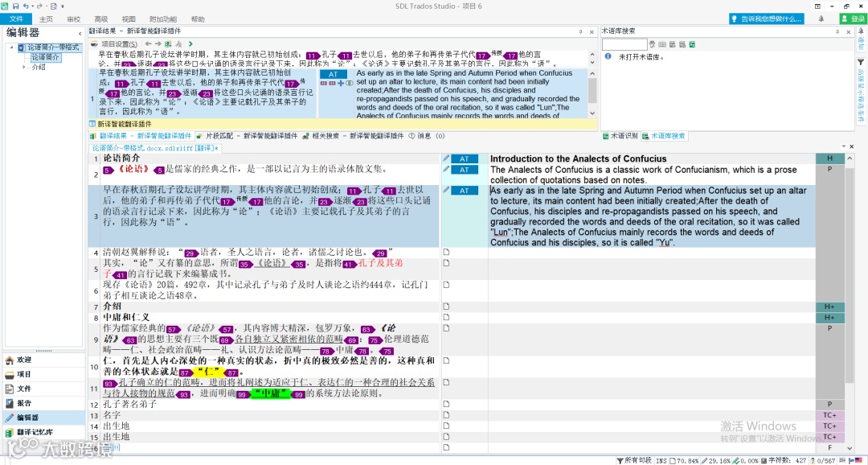
Task: Click the Undo arrow icon
Action: [x=26, y=6]
